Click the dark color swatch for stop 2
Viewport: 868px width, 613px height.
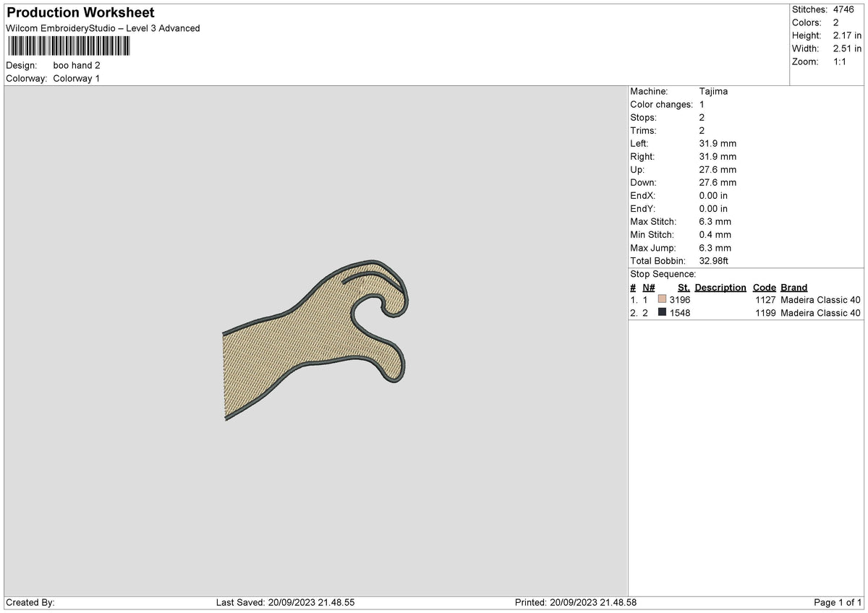pyautogui.click(x=662, y=313)
